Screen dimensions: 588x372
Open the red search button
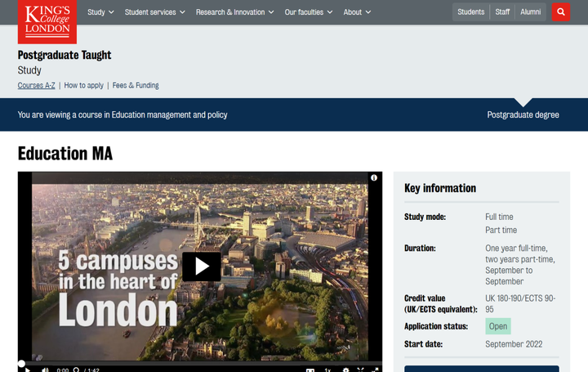(560, 12)
